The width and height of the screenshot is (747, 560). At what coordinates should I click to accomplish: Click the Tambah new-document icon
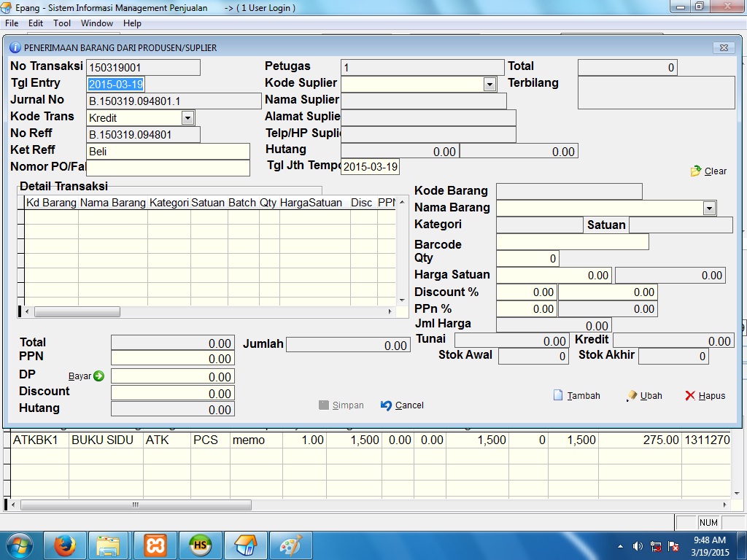[x=559, y=395]
